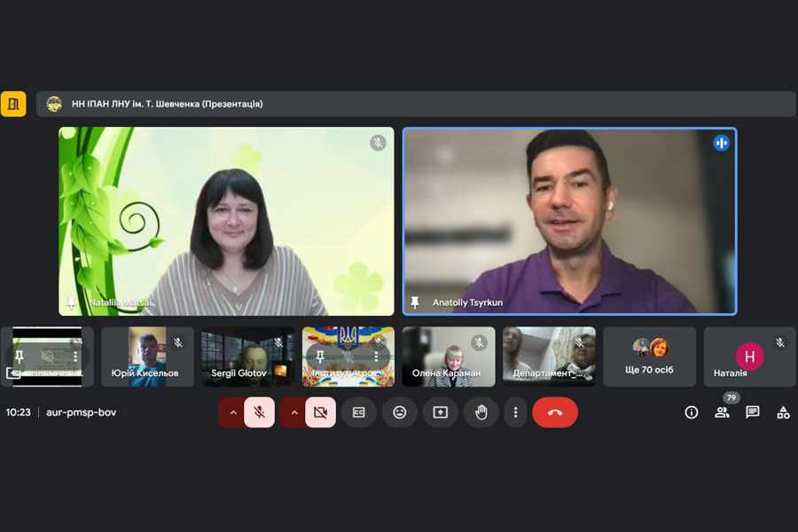Click speaking indicator on Anatoliy's tile
798x532 pixels.
point(721,143)
